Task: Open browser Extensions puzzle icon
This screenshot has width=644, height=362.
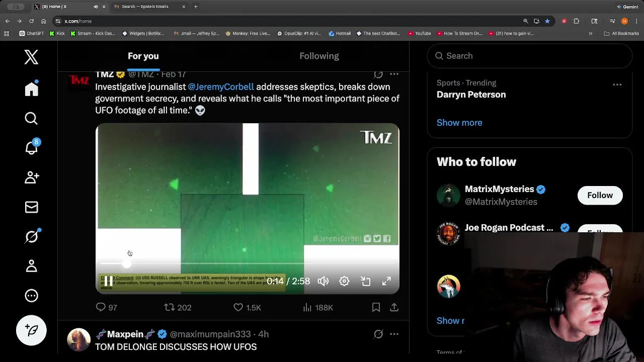Action: [577, 21]
